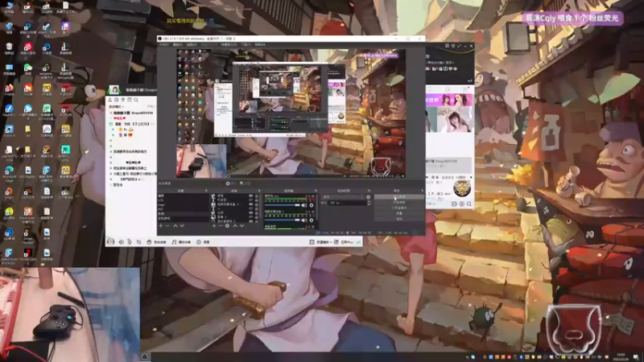The width and height of the screenshot is (644, 362).
Task: Remove selected source with minus icon
Action: (x=221, y=226)
